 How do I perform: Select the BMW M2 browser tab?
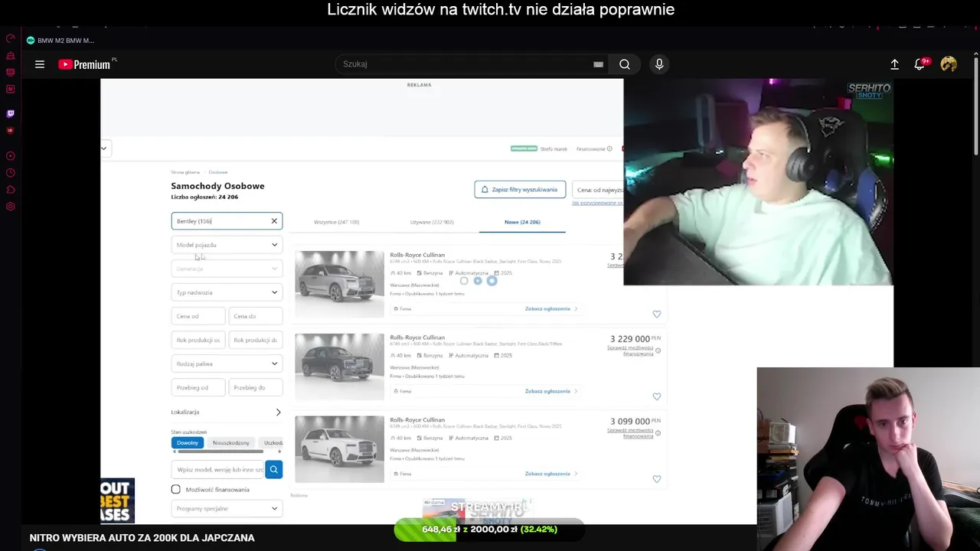pos(60,41)
